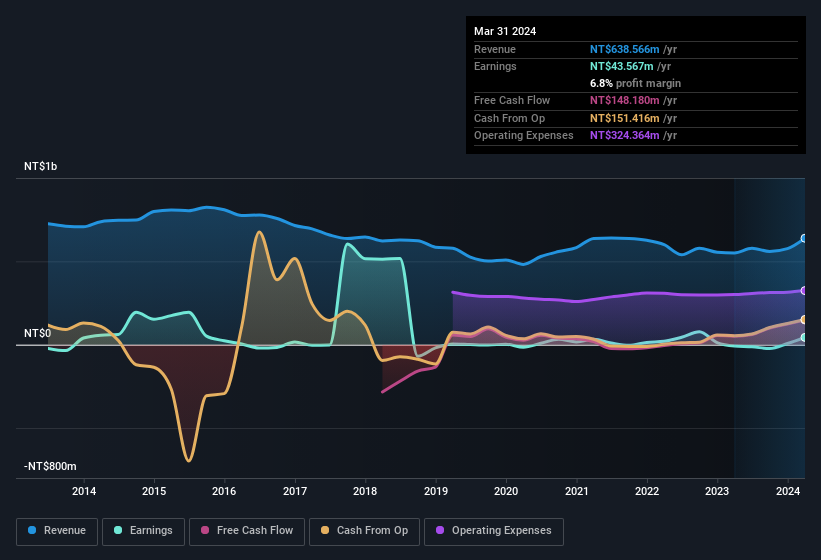Click the Operating Expenses label in tooltip
Viewport: 821px width, 560px height.
click(524, 135)
